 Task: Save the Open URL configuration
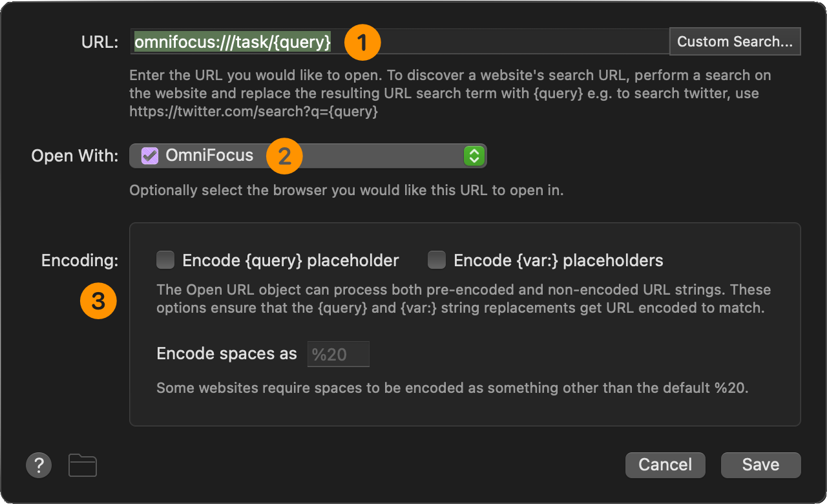pyautogui.click(x=760, y=465)
